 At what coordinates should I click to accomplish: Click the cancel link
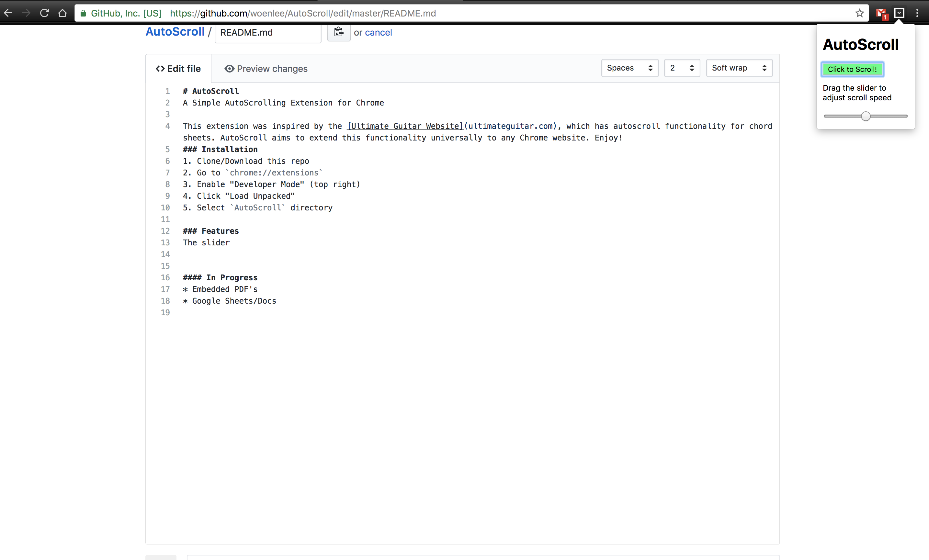point(378,32)
